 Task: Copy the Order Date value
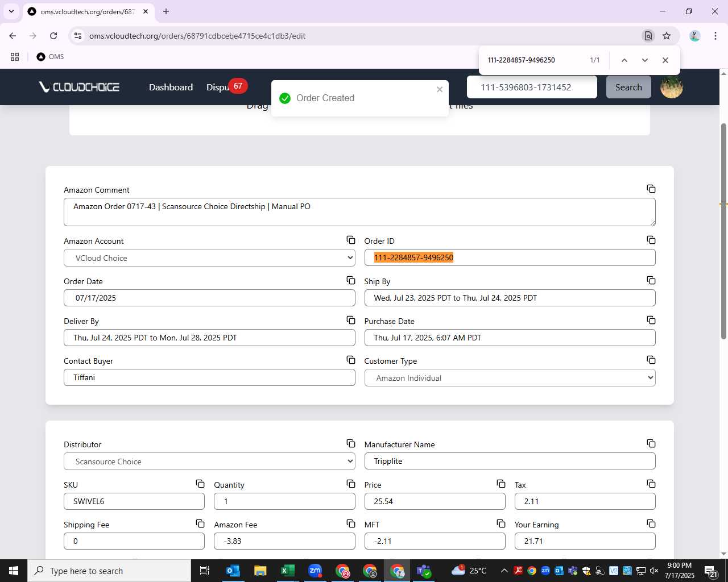pyautogui.click(x=351, y=280)
